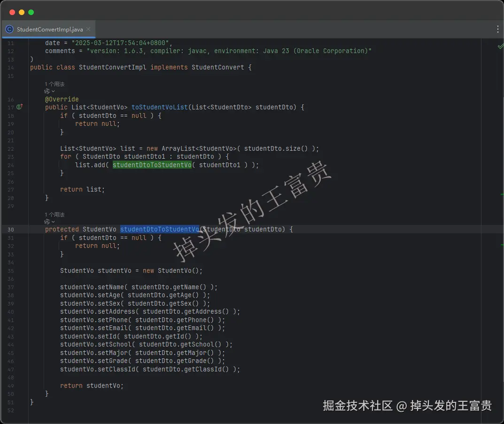
Task: Click 'return list;' on line 27
Action: tap(82, 190)
